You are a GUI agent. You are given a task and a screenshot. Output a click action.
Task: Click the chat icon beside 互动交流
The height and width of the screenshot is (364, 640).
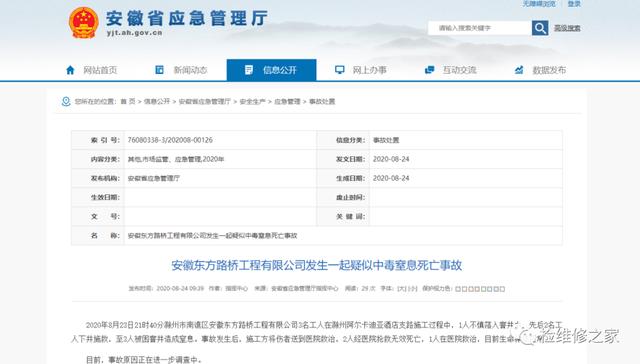pos(429,70)
